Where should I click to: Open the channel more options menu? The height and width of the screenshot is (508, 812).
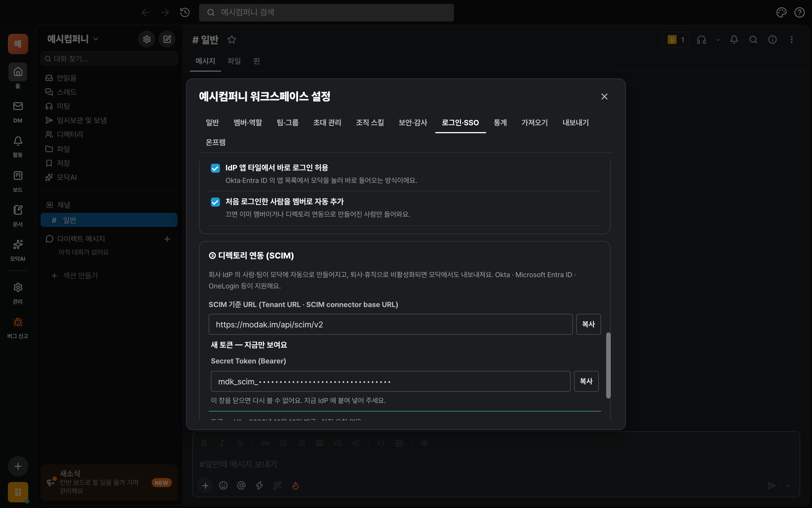coord(791,40)
